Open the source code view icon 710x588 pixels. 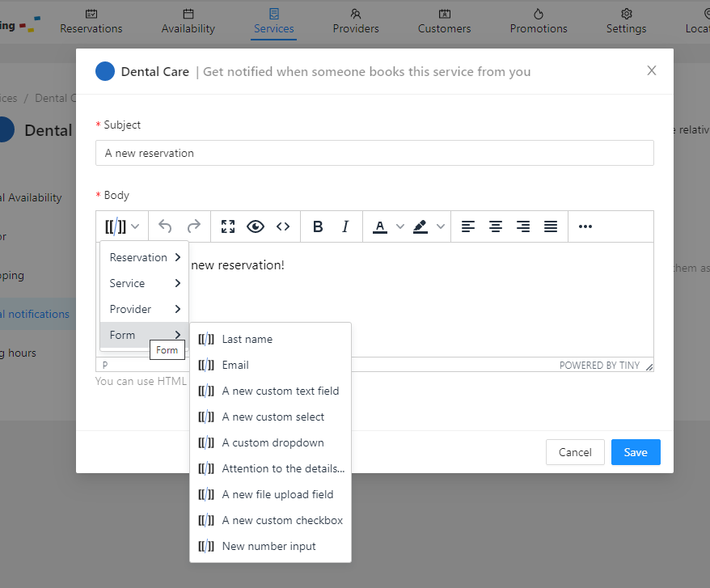(x=282, y=226)
